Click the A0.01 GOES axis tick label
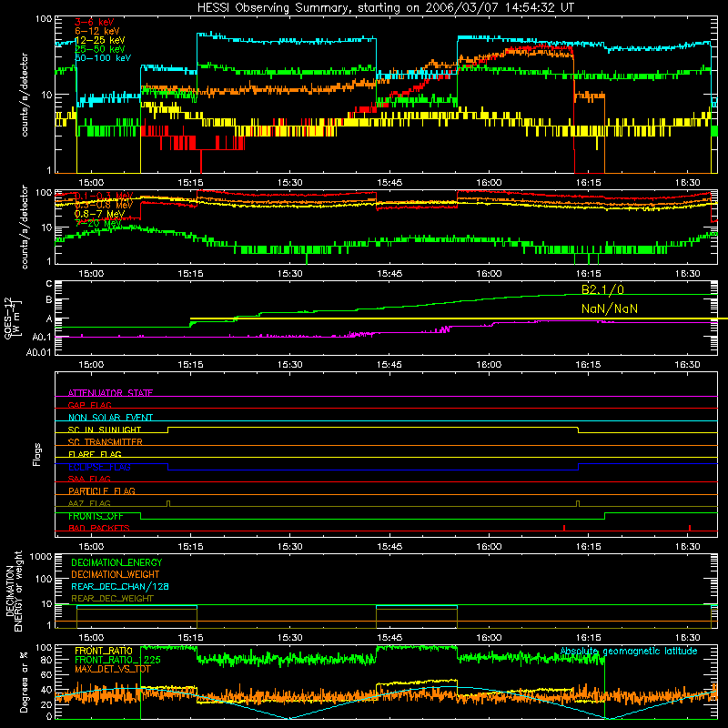 coord(39,352)
